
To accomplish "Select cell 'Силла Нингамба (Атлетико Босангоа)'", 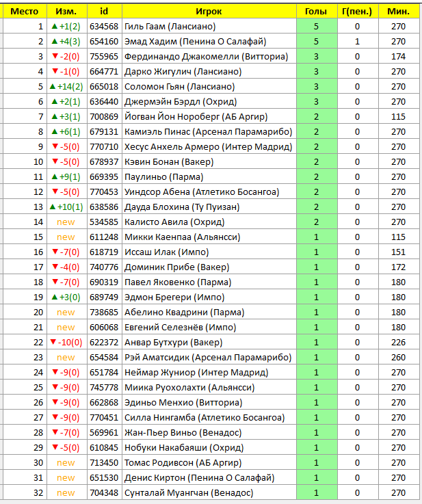I will tap(209, 418).
